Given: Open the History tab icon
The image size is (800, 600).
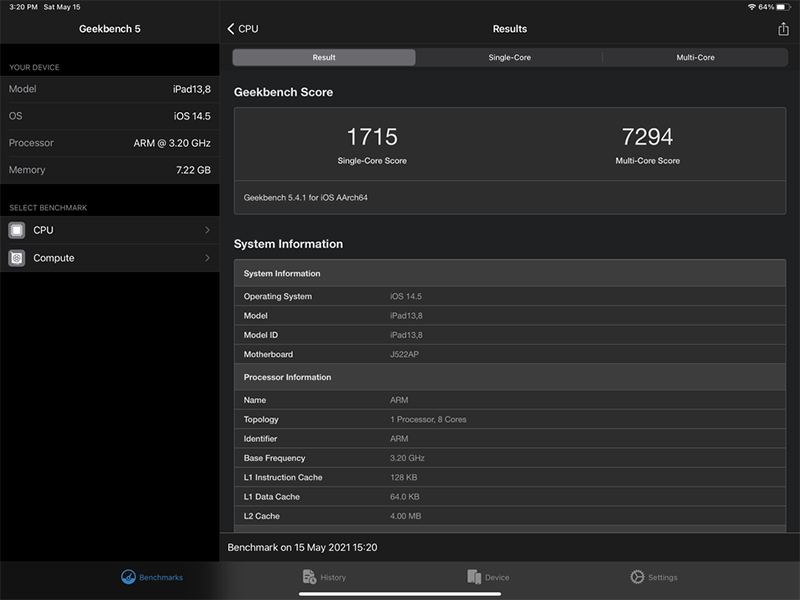Looking at the screenshot, I should pos(309,577).
